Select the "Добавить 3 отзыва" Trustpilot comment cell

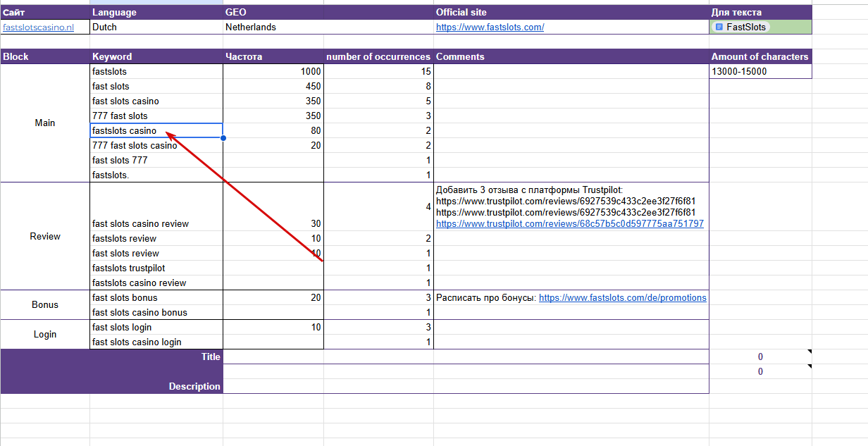click(x=571, y=206)
